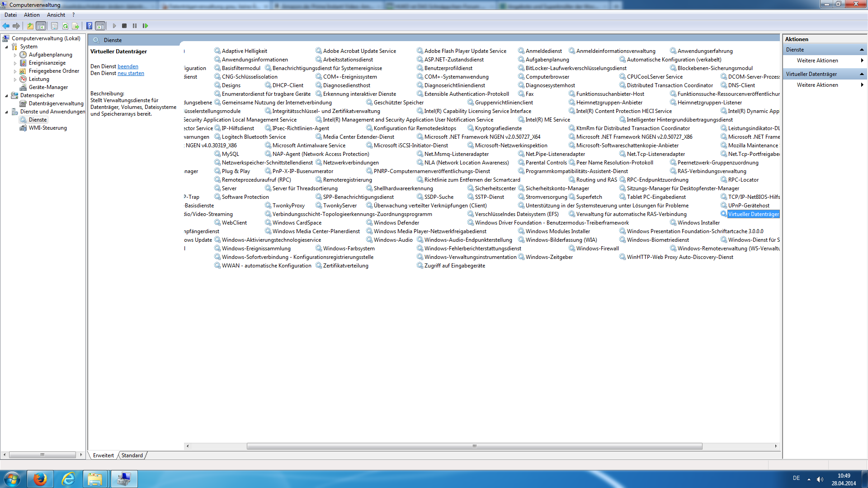Toggle the action pane visibility button
The width and height of the screenshot is (868, 488).
point(100,26)
